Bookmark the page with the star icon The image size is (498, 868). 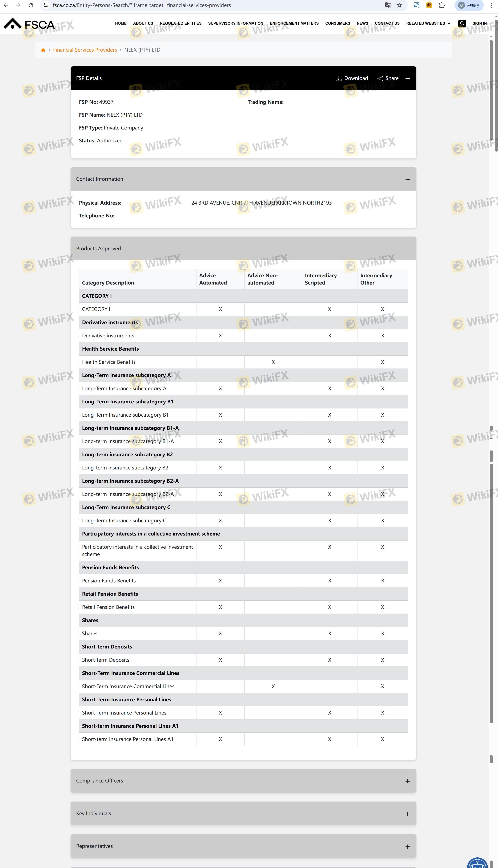[399, 5]
